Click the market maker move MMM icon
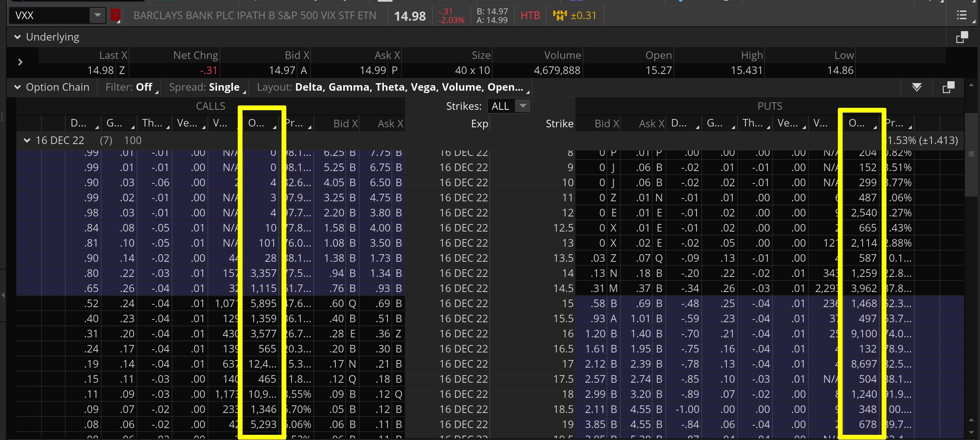This screenshot has width=980, height=440. 559,16
